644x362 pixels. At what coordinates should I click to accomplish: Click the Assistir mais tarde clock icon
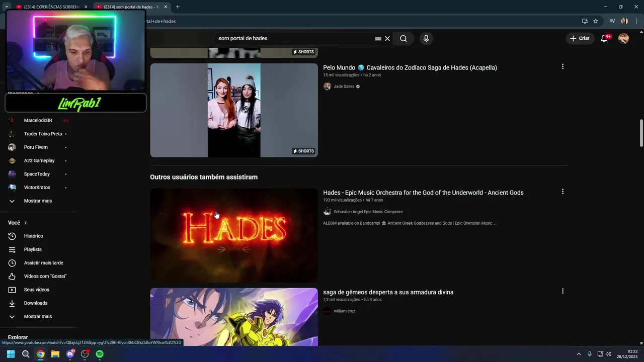[12, 263]
